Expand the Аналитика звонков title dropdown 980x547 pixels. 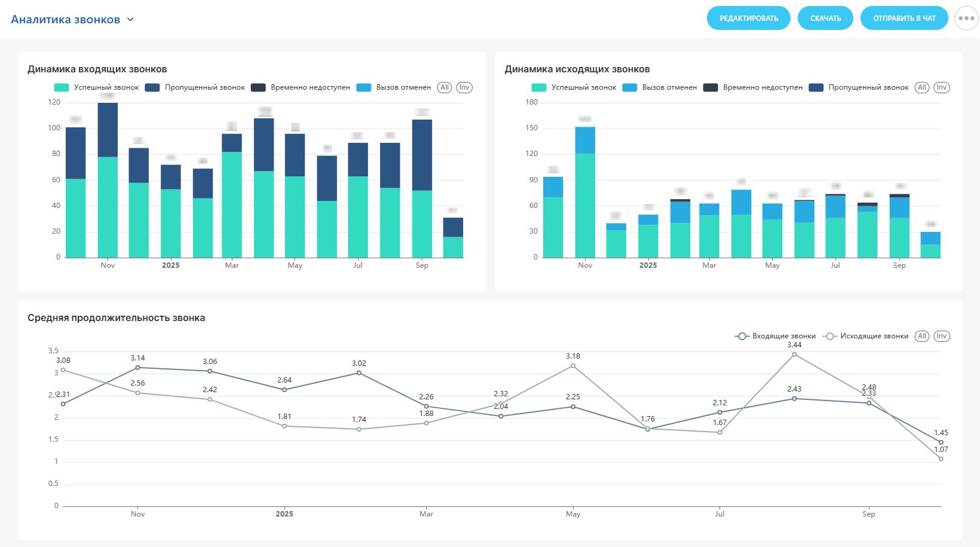pyautogui.click(x=130, y=20)
